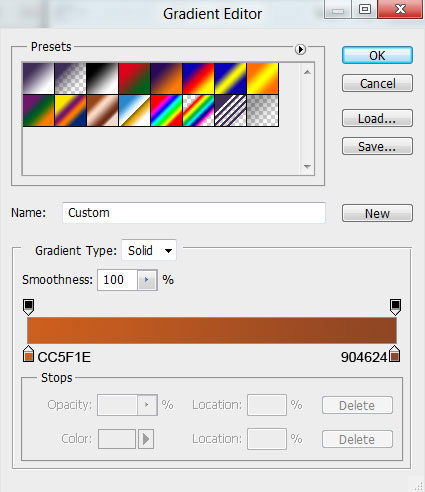Screen dimensions: 425x492
Task: Click the Load... button
Action: pos(377,118)
